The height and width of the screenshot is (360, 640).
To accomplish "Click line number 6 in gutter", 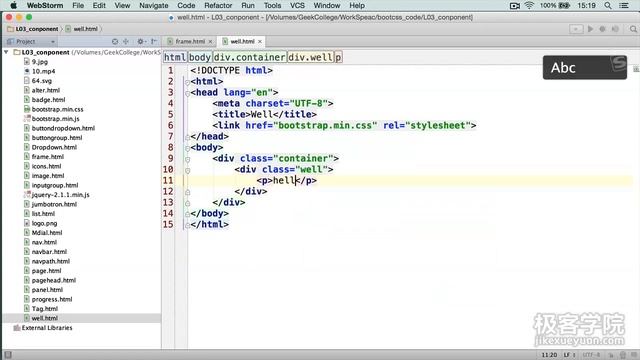I will pyautogui.click(x=170, y=125).
